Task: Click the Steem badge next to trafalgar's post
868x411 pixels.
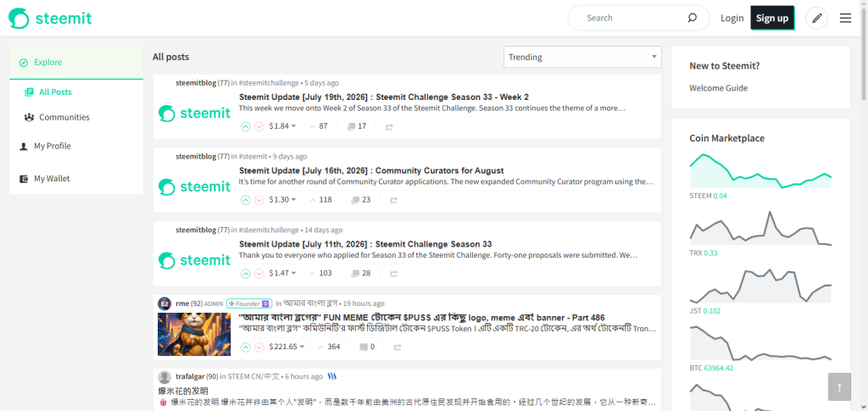Action: tap(332, 376)
